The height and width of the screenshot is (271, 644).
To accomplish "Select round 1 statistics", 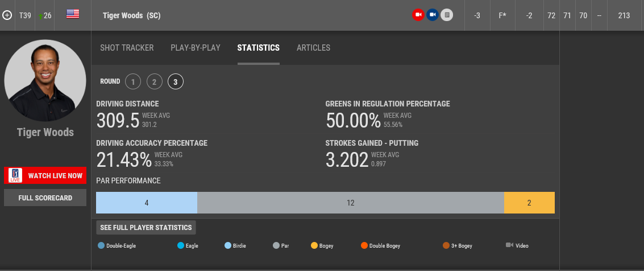I will click(133, 82).
